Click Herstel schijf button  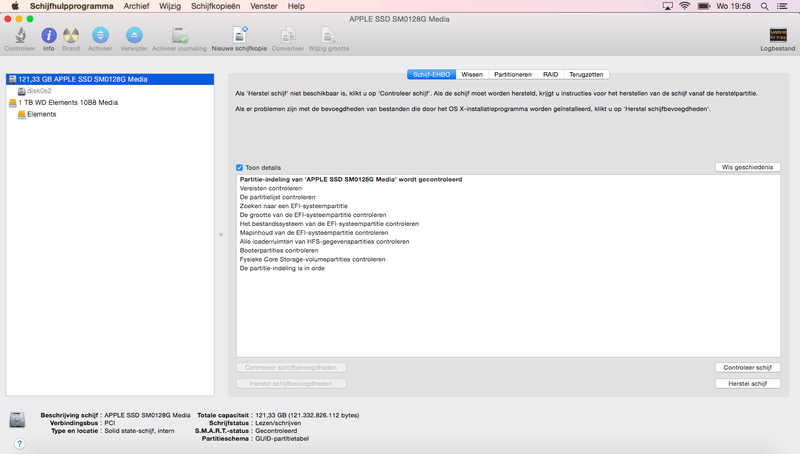[747, 384]
